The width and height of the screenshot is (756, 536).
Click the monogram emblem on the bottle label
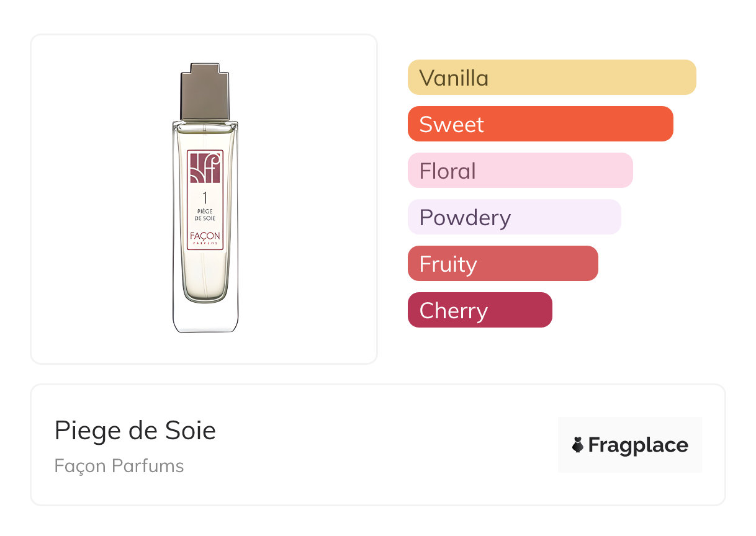coord(205,167)
